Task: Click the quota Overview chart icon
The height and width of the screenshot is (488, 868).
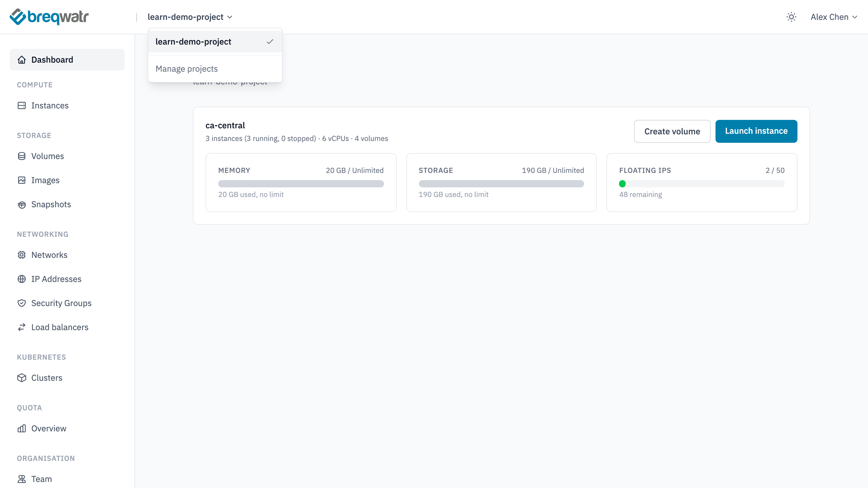Action: pos(22,428)
